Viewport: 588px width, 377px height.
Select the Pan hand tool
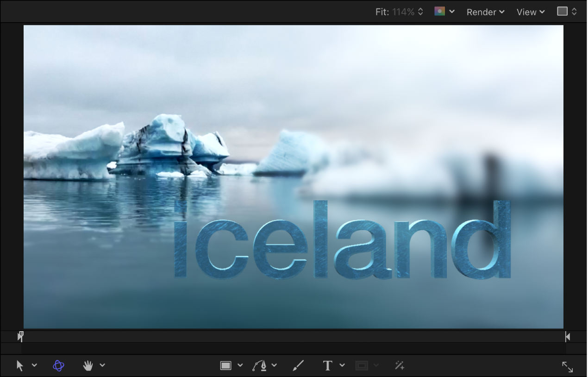pyautogui.click(x=88, y=365)
